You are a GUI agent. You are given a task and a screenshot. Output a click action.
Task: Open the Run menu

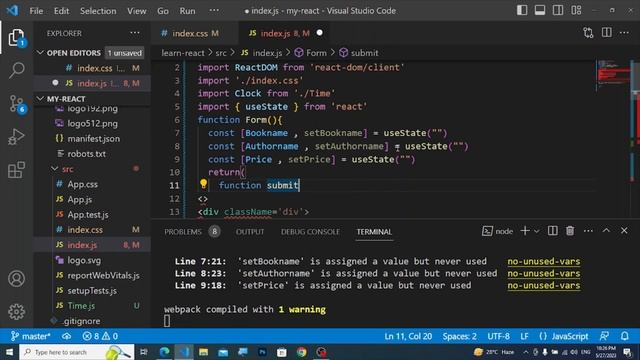187,11
